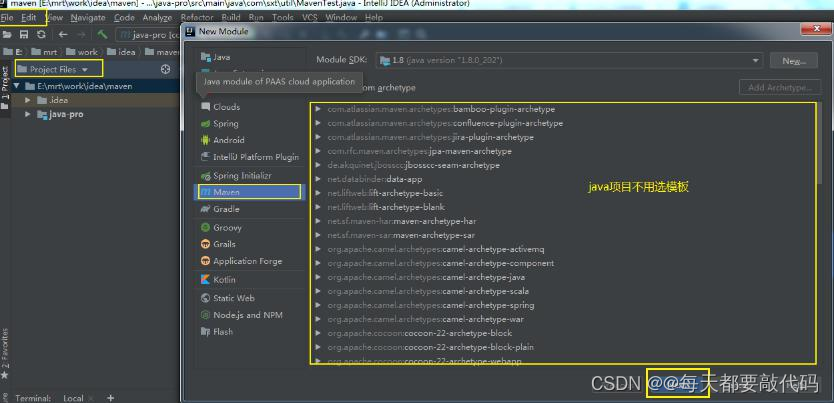Open the Edit menu

tap(29, 18)
